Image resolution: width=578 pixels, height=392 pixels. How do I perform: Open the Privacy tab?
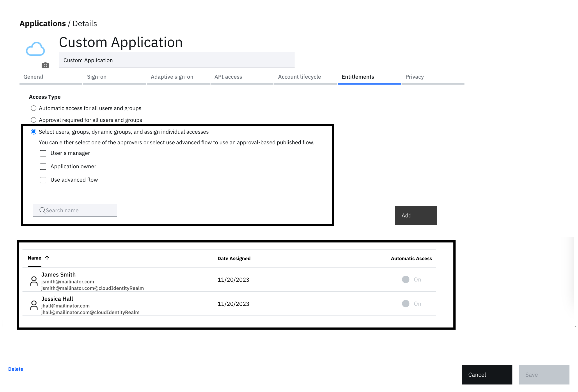(414, 77)
